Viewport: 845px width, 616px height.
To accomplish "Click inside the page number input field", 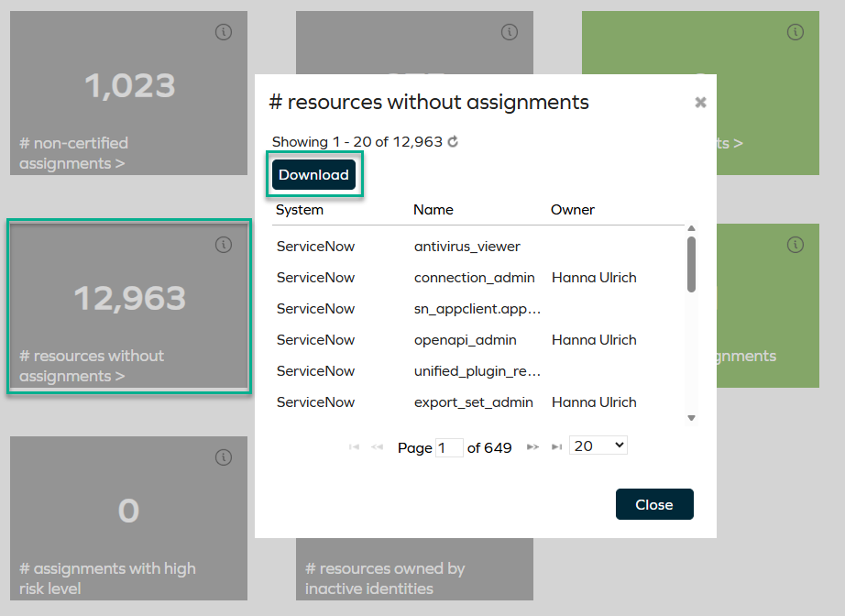I will 448,446.
